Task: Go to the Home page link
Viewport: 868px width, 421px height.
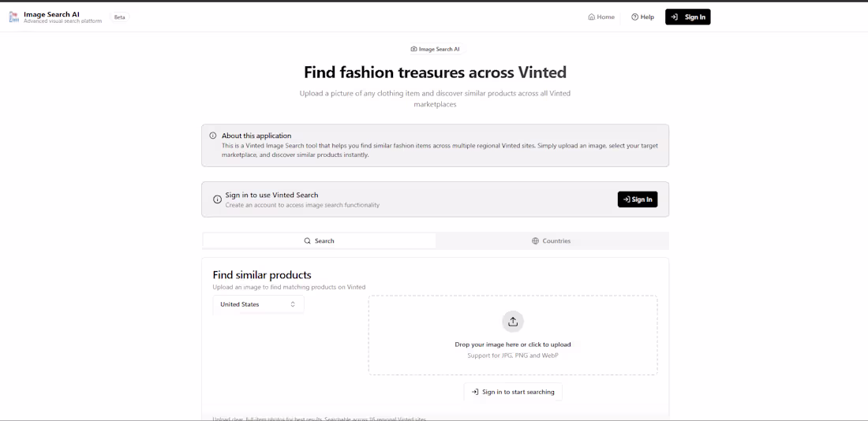Action: click(x=601, y=17)
